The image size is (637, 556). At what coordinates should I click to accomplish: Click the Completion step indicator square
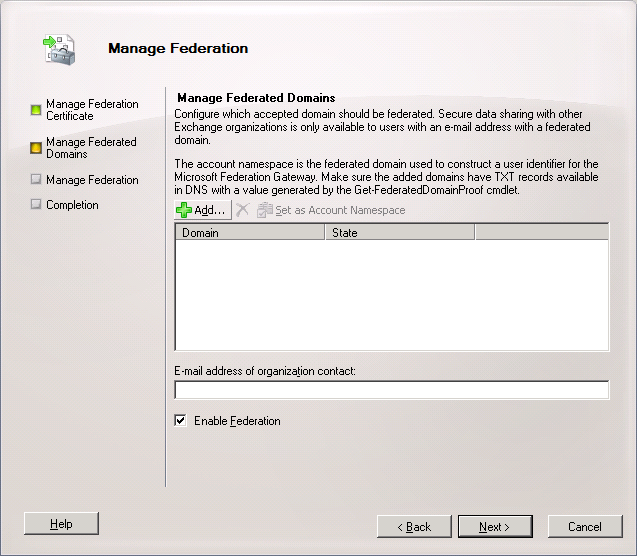[36, 205]
